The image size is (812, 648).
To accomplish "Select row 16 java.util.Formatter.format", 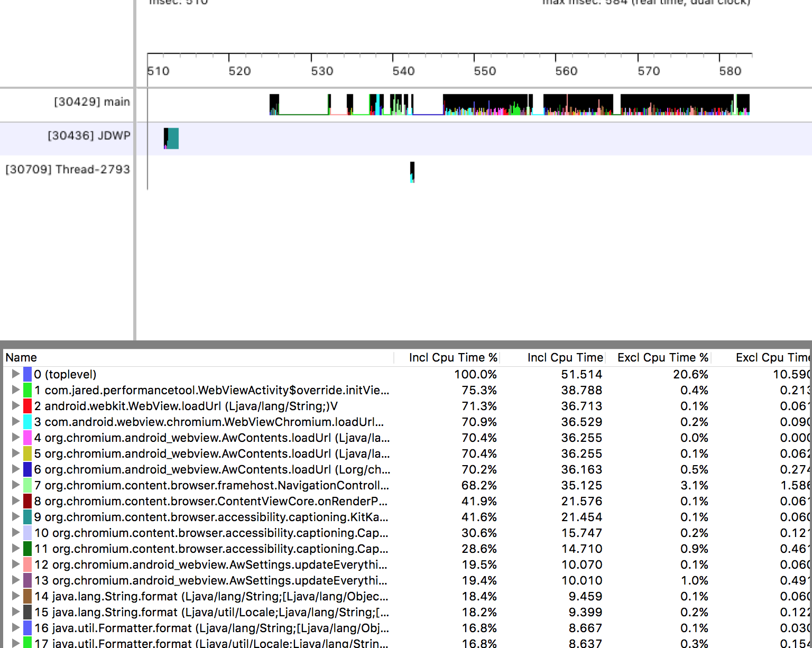I will pyautogui.click(x=211, y=628).
